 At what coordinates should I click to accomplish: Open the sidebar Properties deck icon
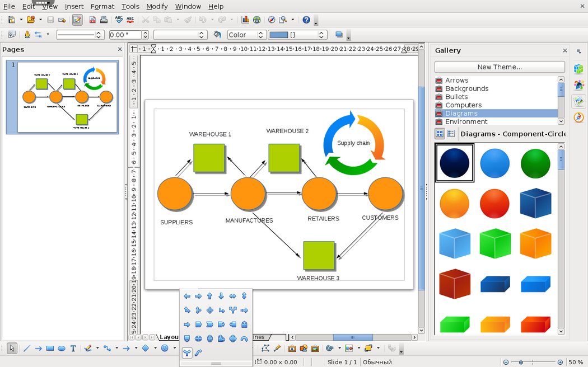[578, 69]
